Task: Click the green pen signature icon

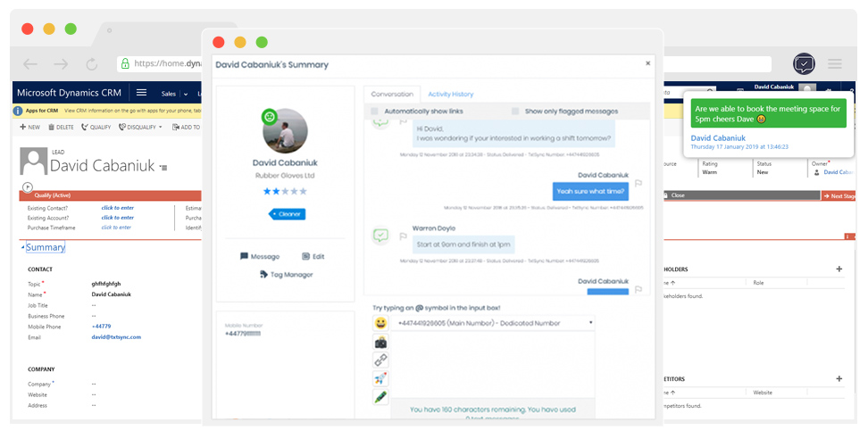Action: [381, 398]
